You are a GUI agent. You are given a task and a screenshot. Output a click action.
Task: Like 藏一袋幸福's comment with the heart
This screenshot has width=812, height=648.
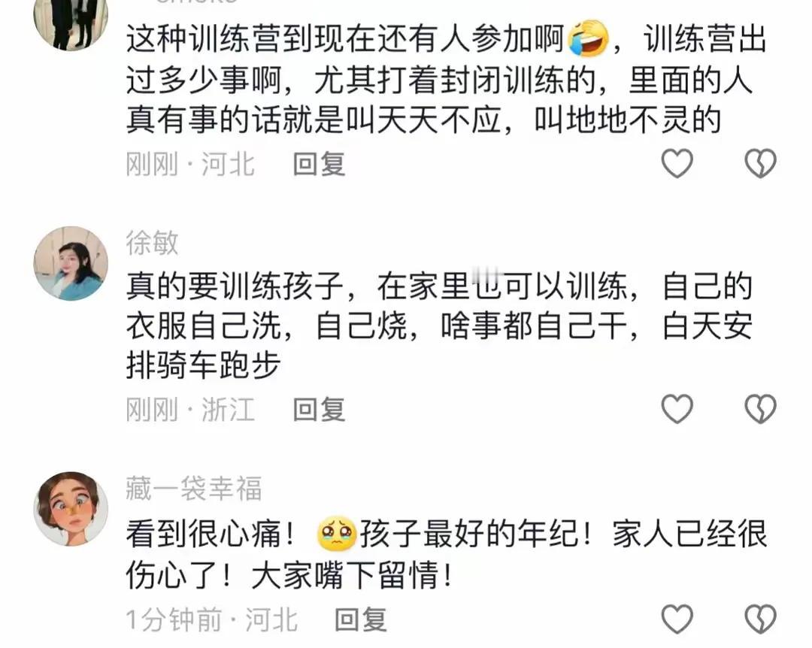tap(677, 619)
